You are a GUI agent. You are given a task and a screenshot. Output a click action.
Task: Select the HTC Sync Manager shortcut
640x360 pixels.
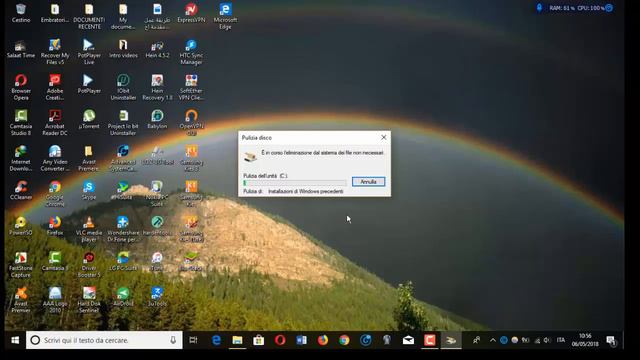[x=191, y=52]
